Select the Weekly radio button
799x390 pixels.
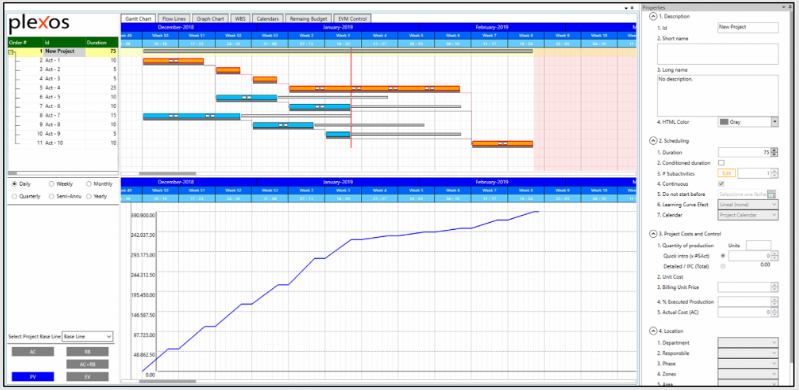point(52,184)
